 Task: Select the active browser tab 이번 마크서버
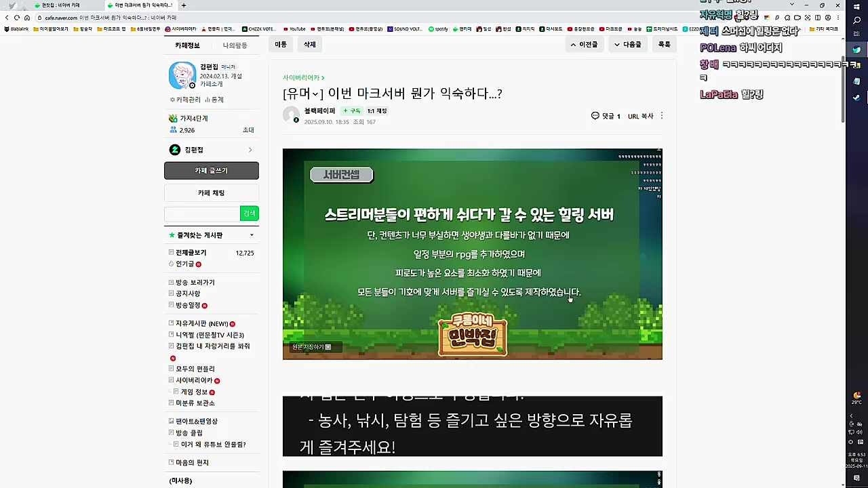click(x=140, y=5)
